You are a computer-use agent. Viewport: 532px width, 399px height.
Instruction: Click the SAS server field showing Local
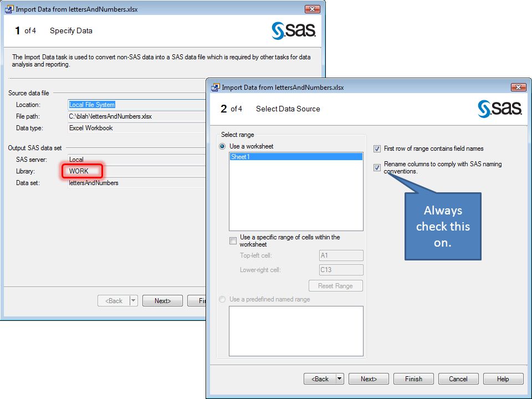click(x=137, y=159)
